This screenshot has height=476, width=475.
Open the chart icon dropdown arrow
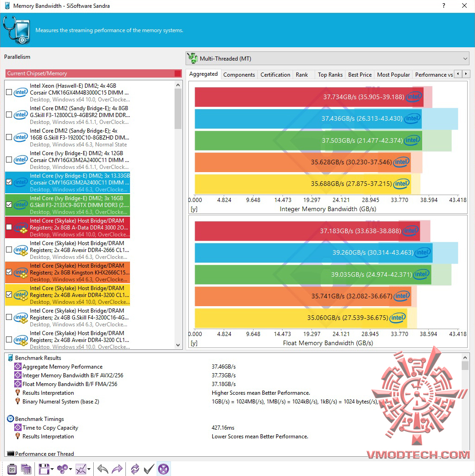[x=89, y=469]
